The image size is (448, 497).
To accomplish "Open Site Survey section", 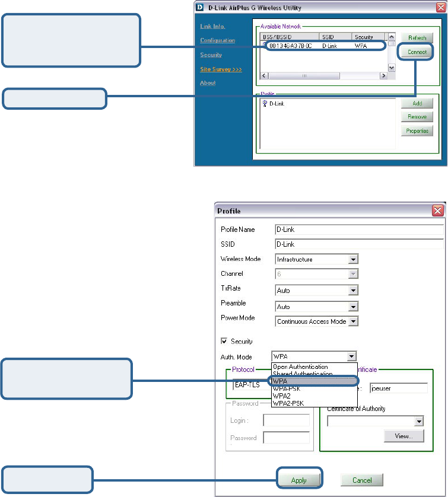I will (x=221, y=69).
